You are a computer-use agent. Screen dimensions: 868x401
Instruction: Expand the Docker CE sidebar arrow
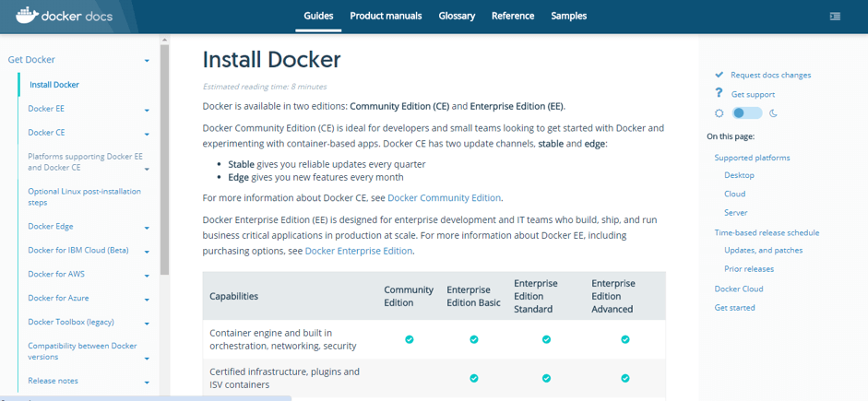(x=147, y=134)
